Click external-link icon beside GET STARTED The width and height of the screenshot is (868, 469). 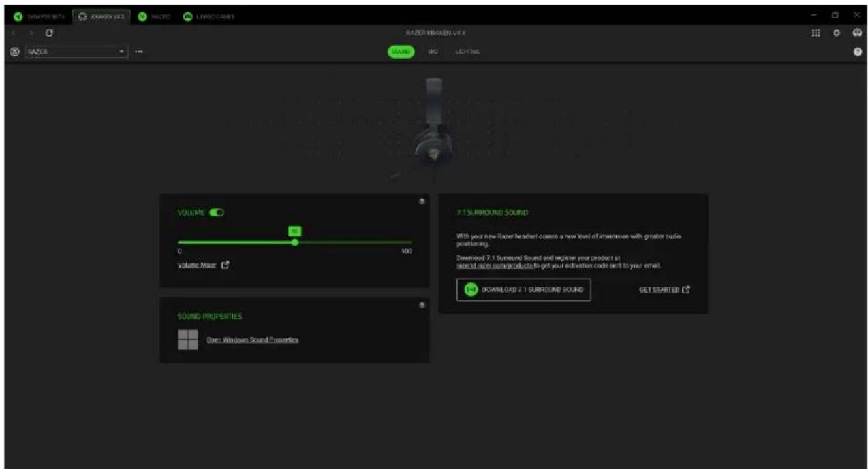(686, 289)
